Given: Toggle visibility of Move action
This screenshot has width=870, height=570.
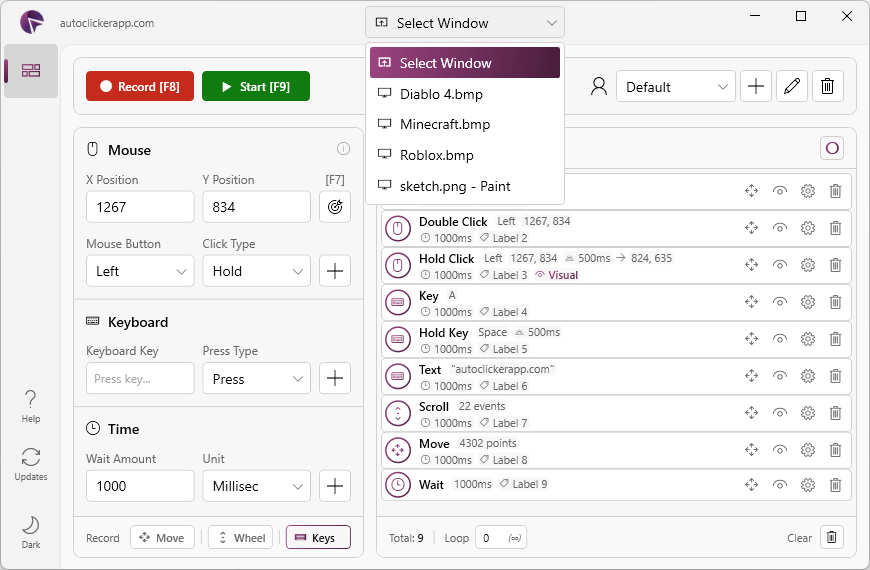Looking at the screenshot, I should click(780, 450).
